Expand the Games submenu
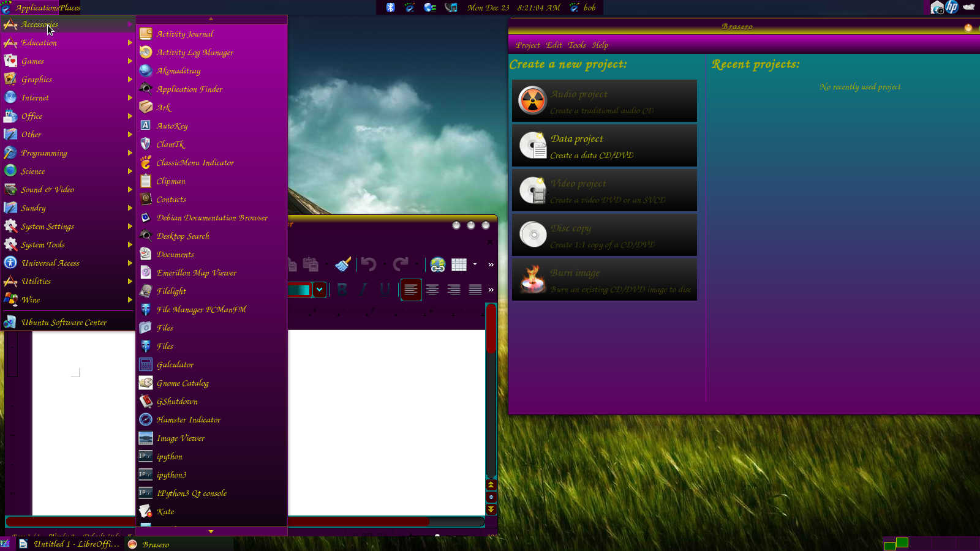 68,61
